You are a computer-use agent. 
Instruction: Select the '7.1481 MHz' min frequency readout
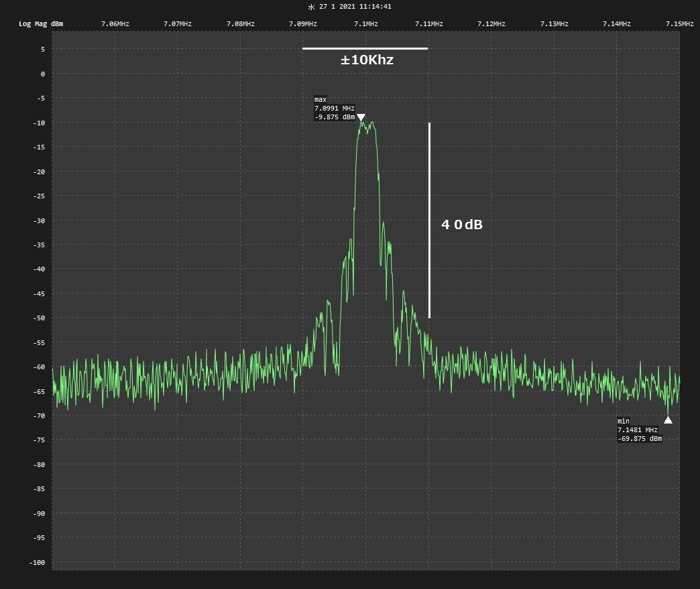pyautogui.click(x=638, y=430)
